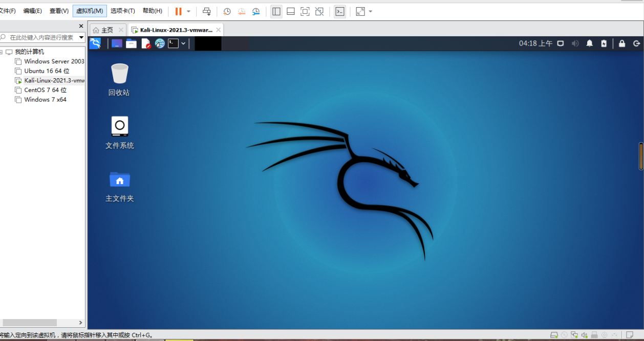644x341 pixels.
Task: Close the Kali-Linux-2021.3 tab
Action: coord(218,30)
